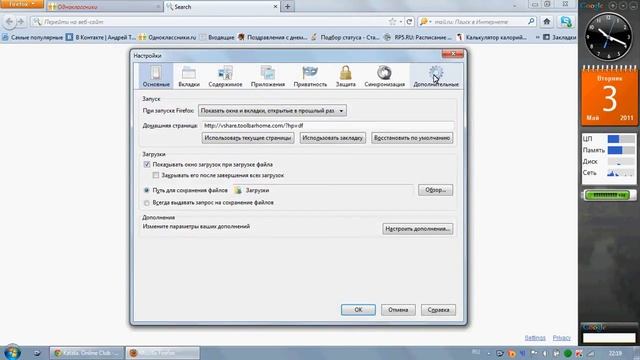Expand the bookmarks toolbar overflow chevron
The image size is (640, 360).
tap(537, 37)
